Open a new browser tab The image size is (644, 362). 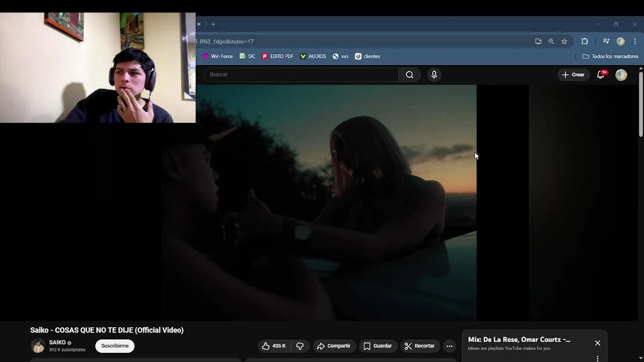click(x=213, y=24)
